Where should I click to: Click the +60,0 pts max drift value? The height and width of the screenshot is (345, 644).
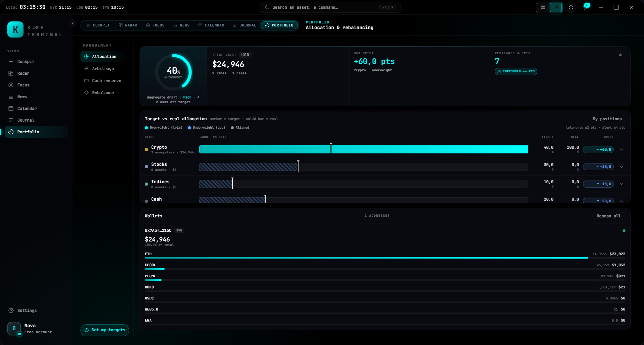click(x=374, y=62)
